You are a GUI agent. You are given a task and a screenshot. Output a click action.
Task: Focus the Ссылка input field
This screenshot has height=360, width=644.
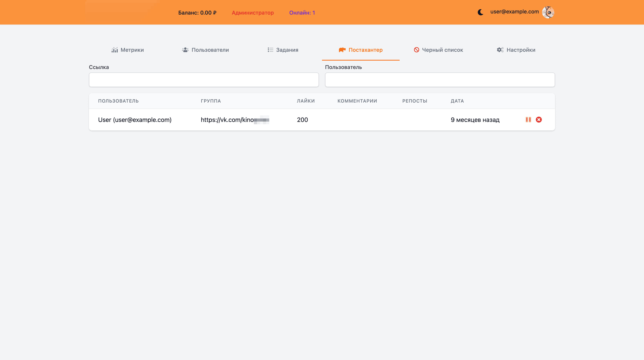pyautogui.click(x=204, y=80)
